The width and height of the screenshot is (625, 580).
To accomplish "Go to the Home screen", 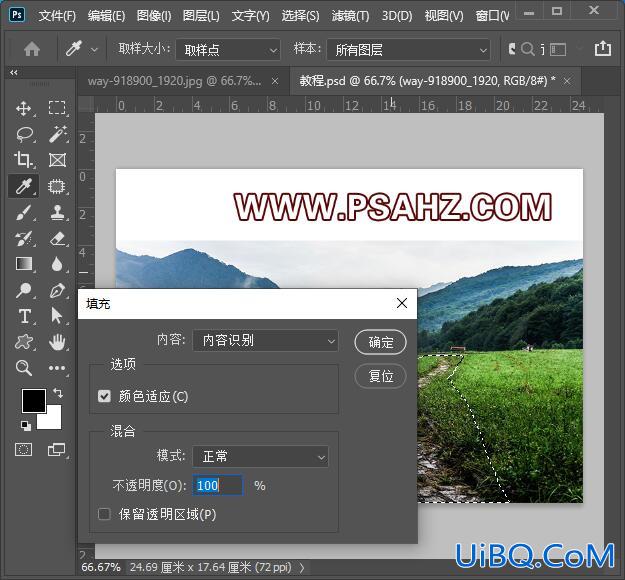I will tap(32, 49).
